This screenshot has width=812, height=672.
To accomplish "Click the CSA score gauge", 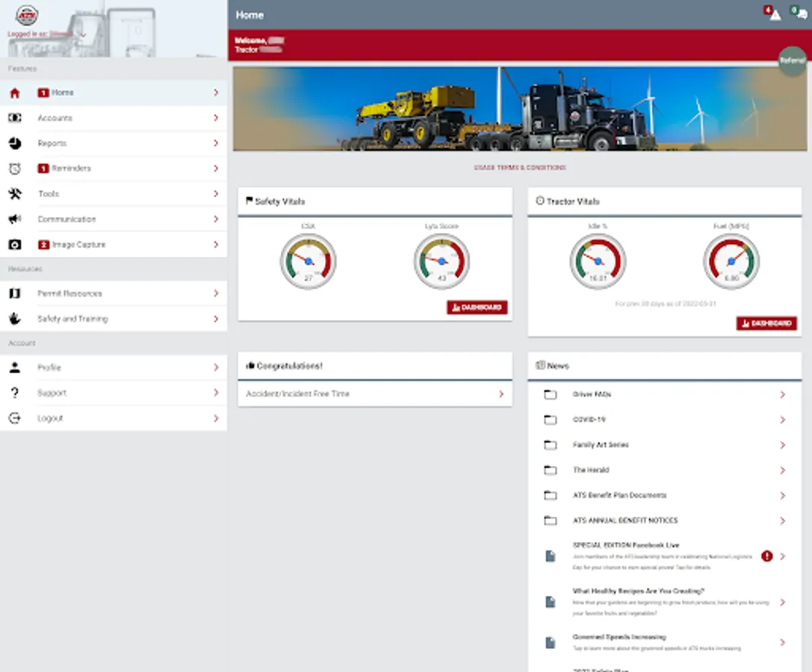I will [x=308, y=261].
